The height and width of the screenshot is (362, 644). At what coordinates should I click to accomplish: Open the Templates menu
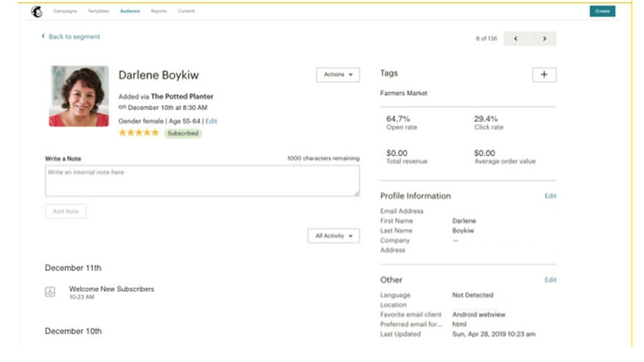tap(98, 11)
